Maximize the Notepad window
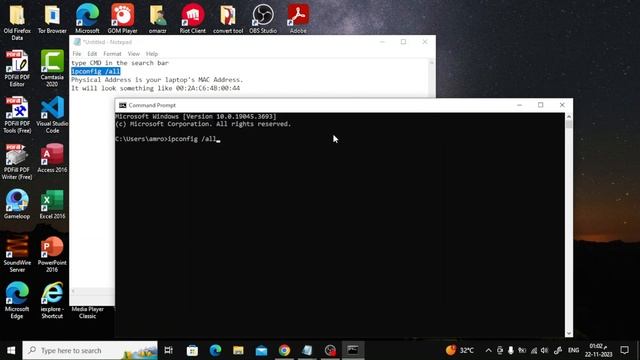Screen dimensions: 640x360 pos(403,42)
